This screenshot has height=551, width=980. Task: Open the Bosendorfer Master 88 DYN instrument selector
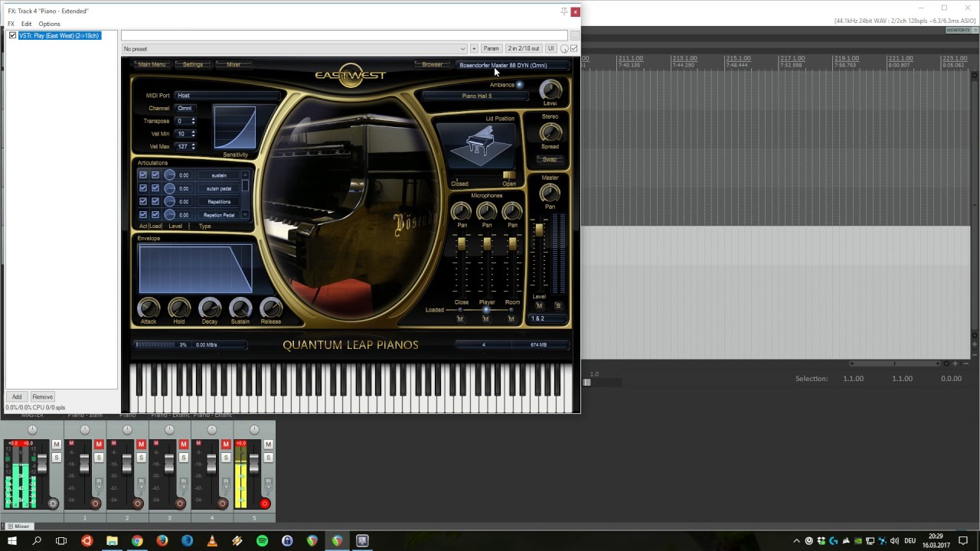pos(512,65)
